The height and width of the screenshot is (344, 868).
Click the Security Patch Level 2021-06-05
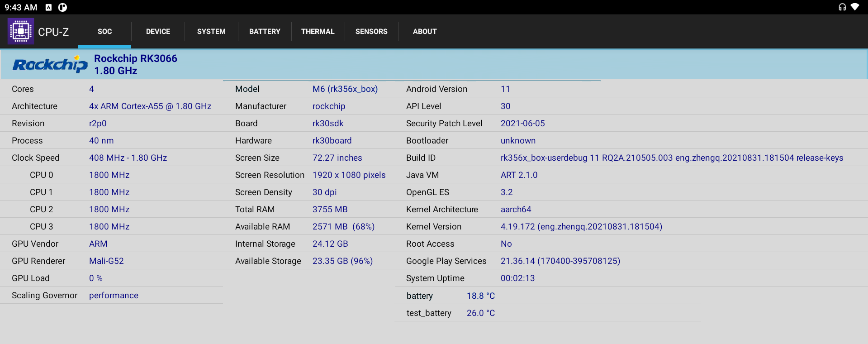point(523,124)
